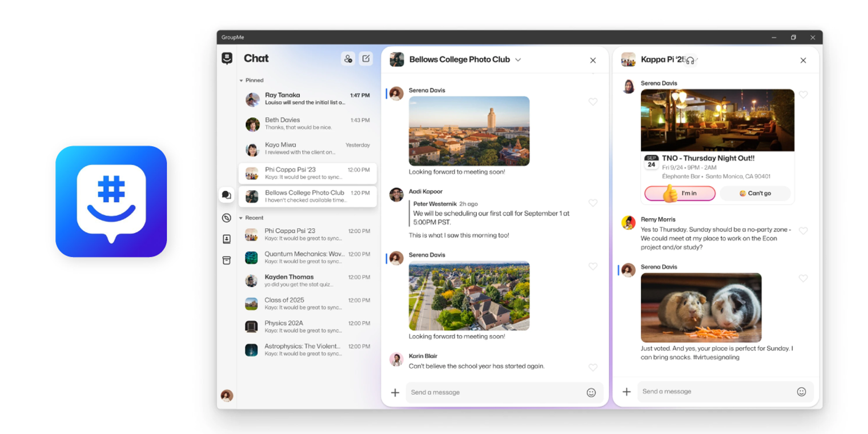
Task: Open the GroupMe home logo icon
Action: point(227,58)
